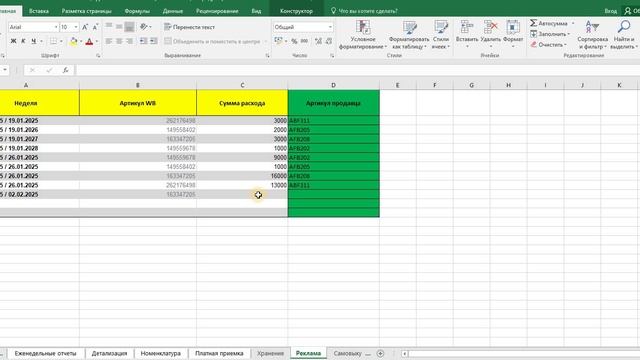Screen dimensions: 640x360
Task: Open Условное форматирование menu
Action: click(x=363, y=35)
